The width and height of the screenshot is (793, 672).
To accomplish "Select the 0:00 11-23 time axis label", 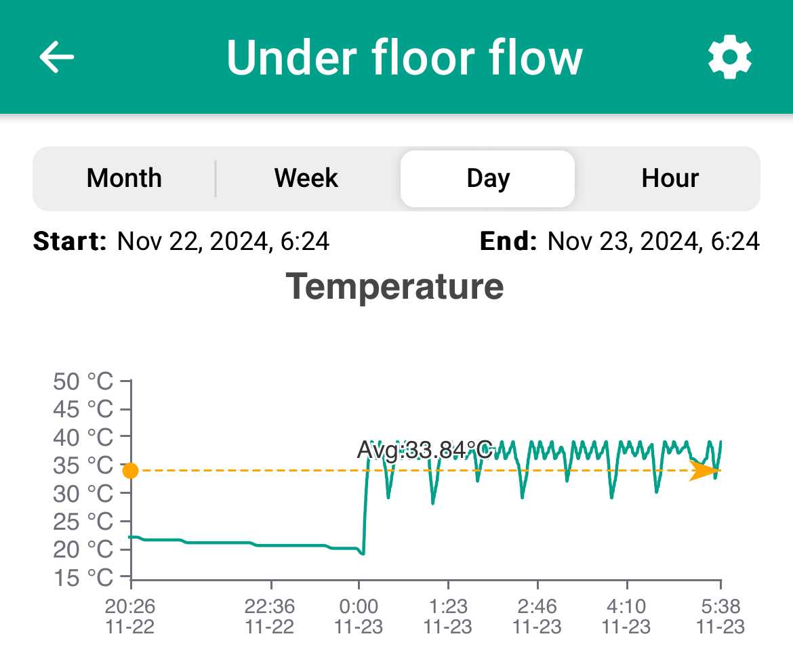I will [x=359, y=616].
